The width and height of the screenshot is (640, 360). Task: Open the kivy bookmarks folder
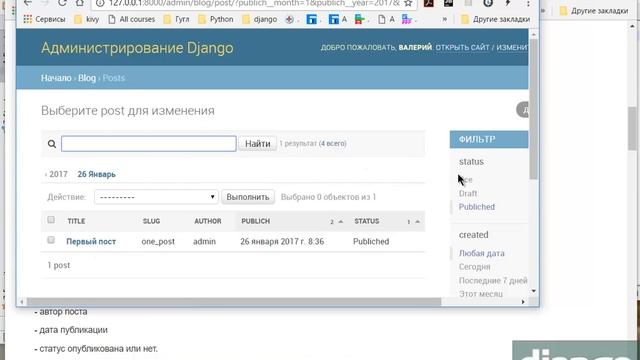(87, 19)
